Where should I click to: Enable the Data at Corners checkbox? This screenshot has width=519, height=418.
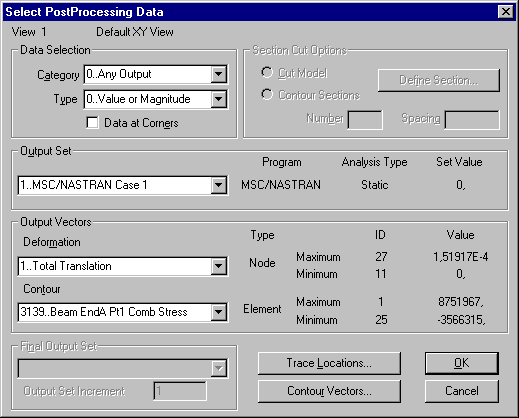coord(92,123)
